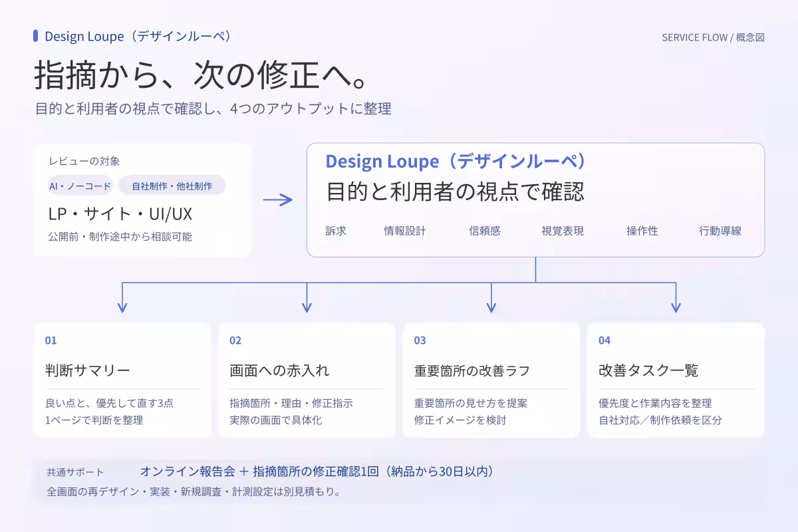Viewport: 798px width, 532px height.
Task: Click '優先度と作業内容を整理' text
Action: (655, 403)
